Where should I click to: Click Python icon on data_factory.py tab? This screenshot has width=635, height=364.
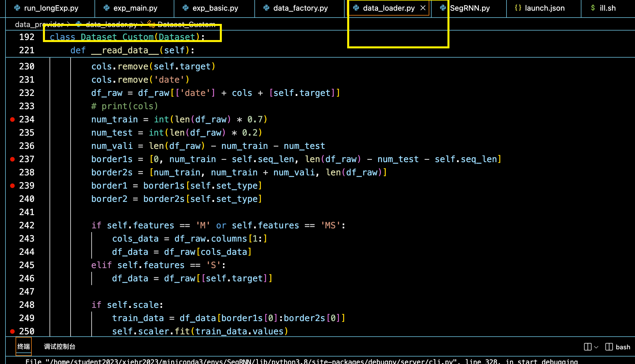pos(267,8)
